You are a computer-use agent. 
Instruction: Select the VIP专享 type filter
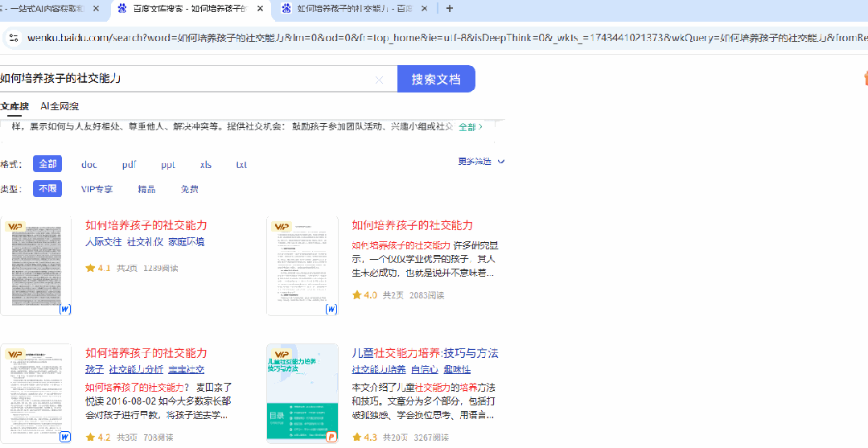(x=97, y=189)
